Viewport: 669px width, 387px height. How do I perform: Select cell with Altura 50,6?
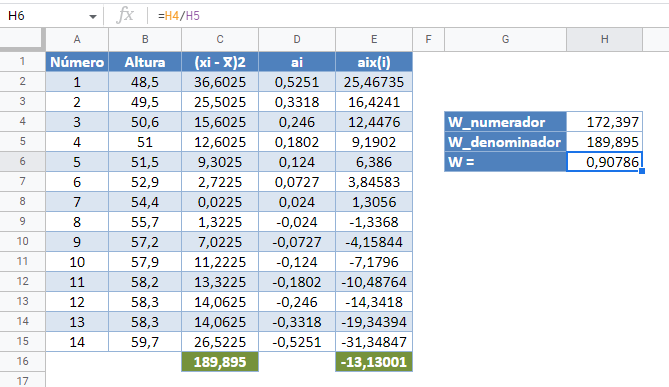tap(145, 122)
